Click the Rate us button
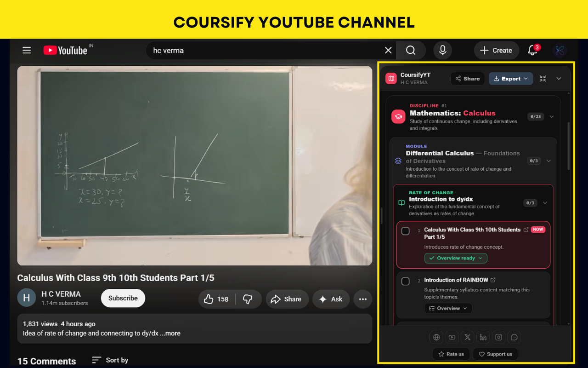The image size is (588, 368). click(x=451, y=354)
